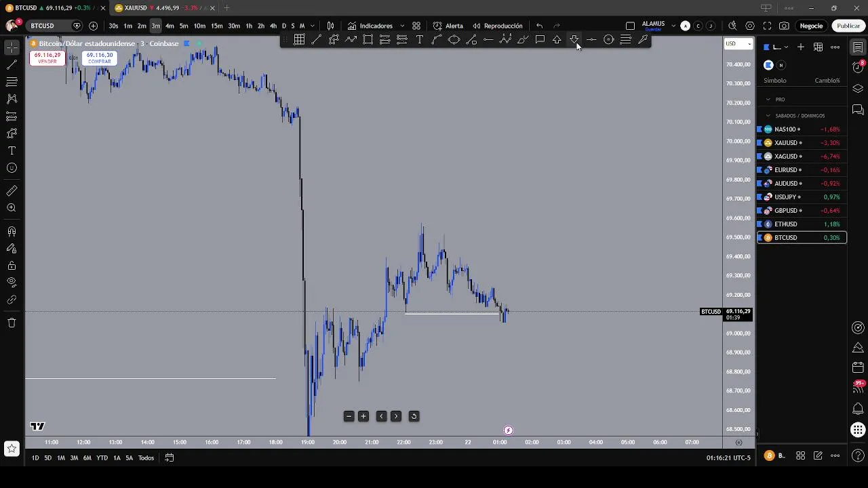Select the comment callout tool in floating toolbar

tap(540, 39)
